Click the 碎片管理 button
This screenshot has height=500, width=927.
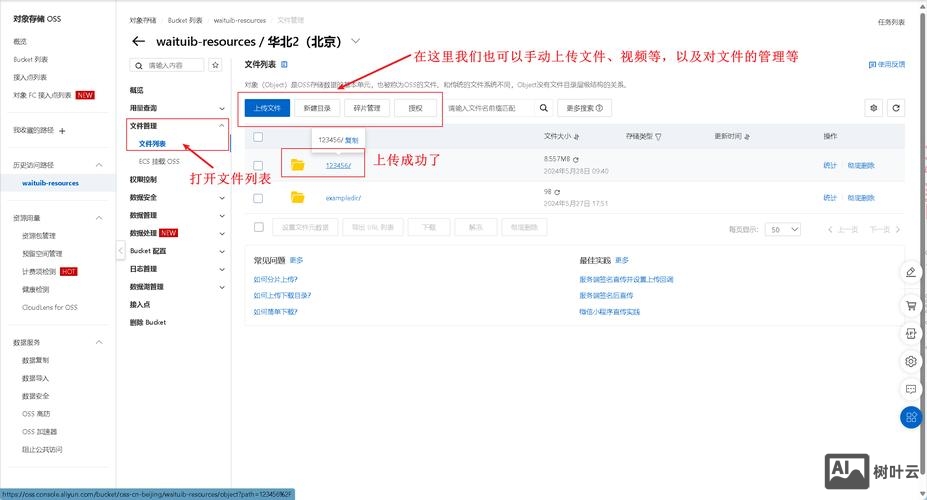tap(367, 108)
